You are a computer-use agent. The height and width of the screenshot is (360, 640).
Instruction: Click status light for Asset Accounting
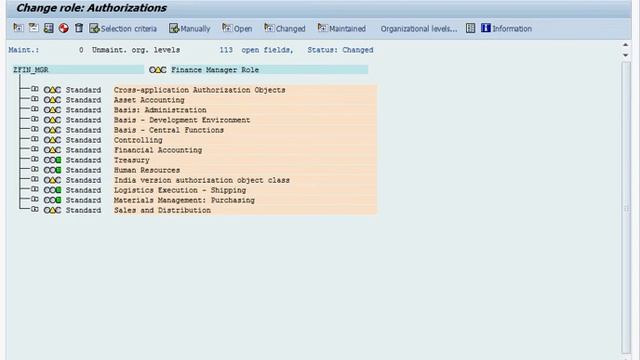tap(52, 100)
